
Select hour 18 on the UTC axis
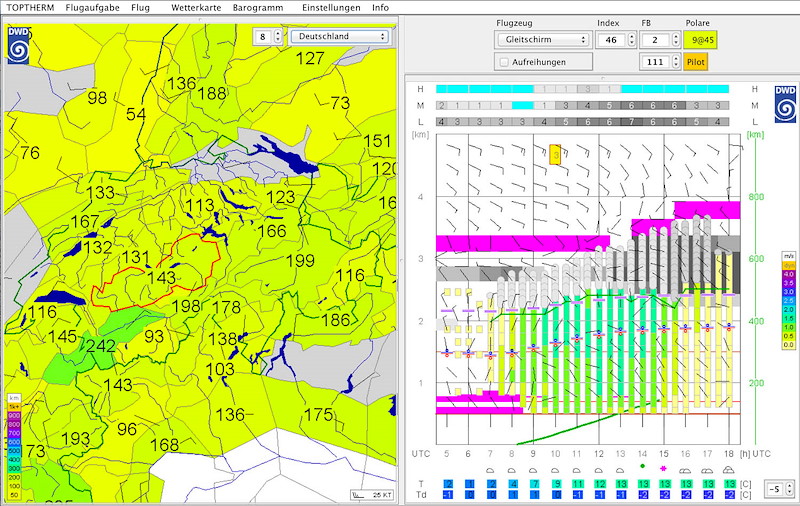click(729, 453)
